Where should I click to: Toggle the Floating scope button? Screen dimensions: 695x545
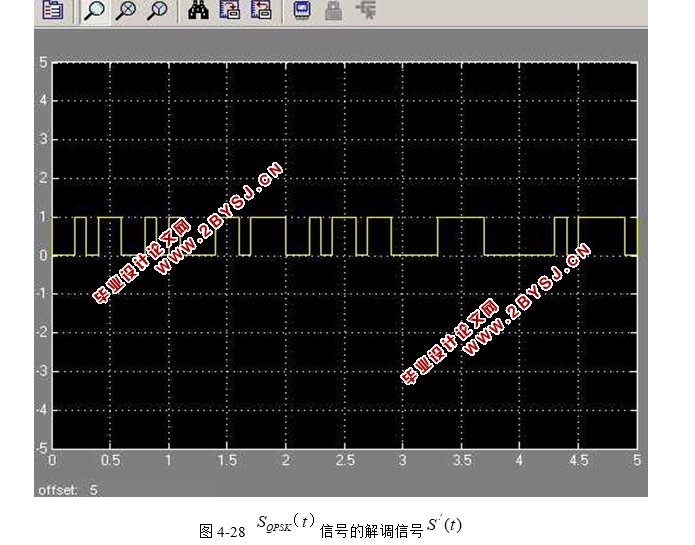pos(301,11)
